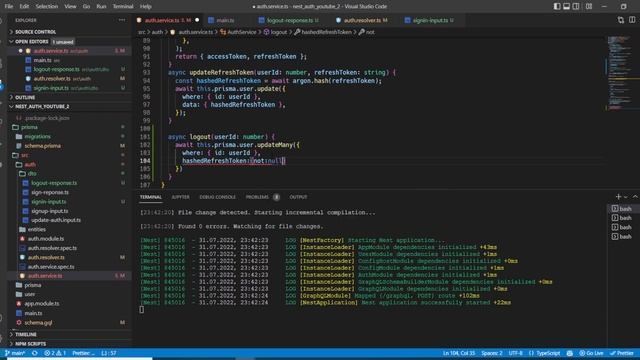The width and height of the screenshot is (640, 360).
Task: Open signup-input.ts in the file tree
Action: coord(69,211)
